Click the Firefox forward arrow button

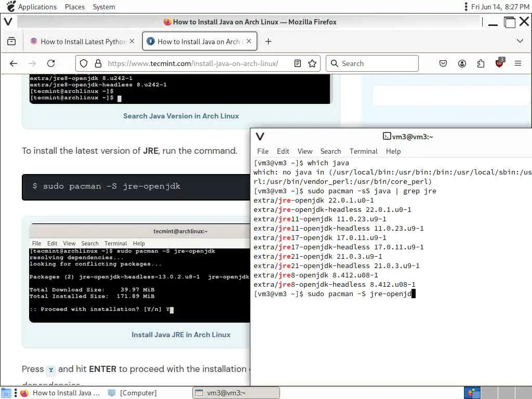pyautogui.click(x=32, y=63)
